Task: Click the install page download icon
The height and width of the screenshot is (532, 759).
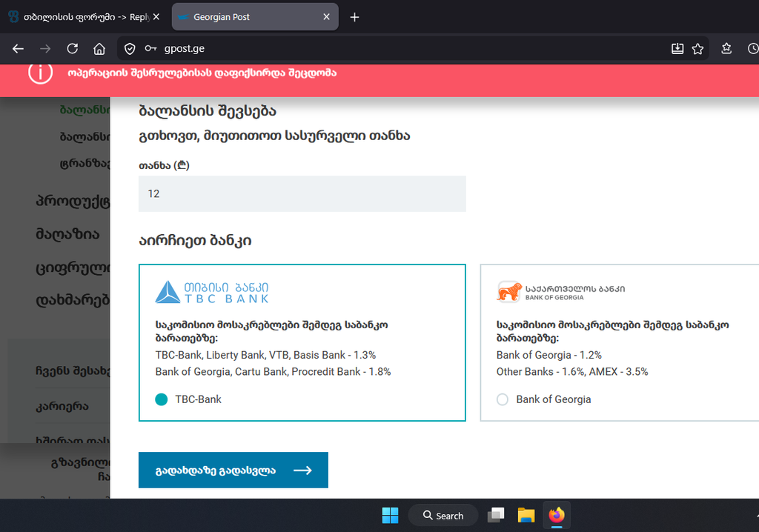Action: tap(677, 48)
